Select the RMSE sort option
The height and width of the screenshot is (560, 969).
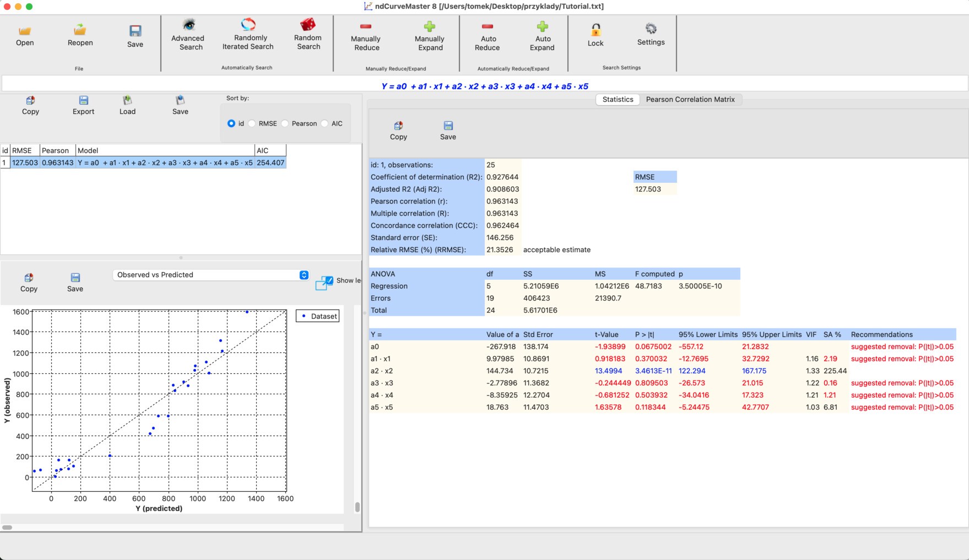click(252, 123)
